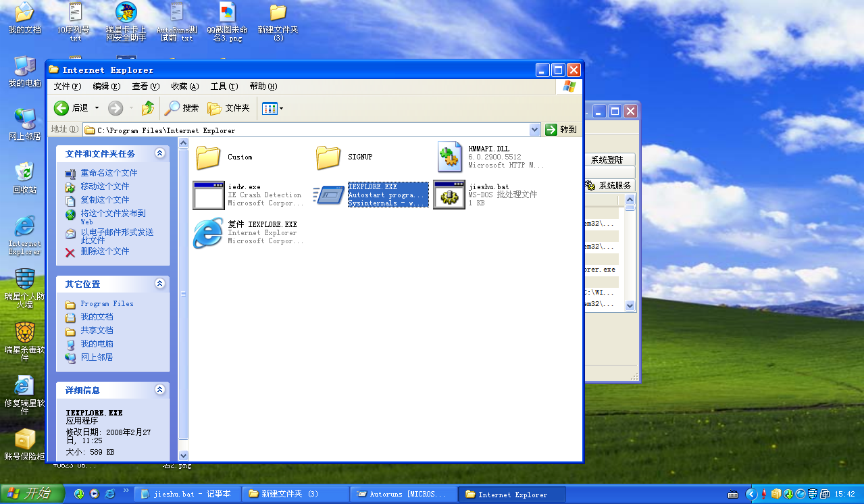
Task: Select the HMMAPI.DLL file icon
Action: coord(449,157)
